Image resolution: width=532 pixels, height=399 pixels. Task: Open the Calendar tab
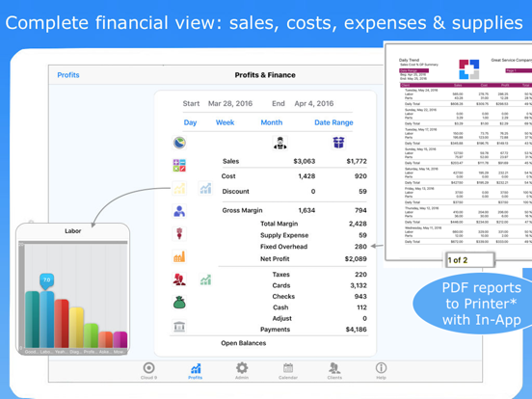288,370
